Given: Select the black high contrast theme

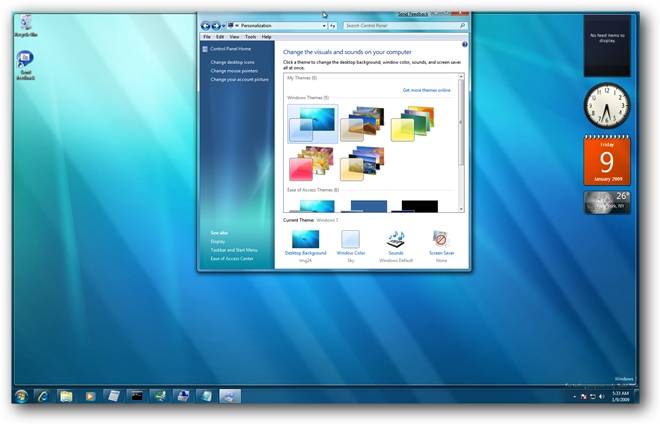Looking at the screenshot, I should point(415,206).
